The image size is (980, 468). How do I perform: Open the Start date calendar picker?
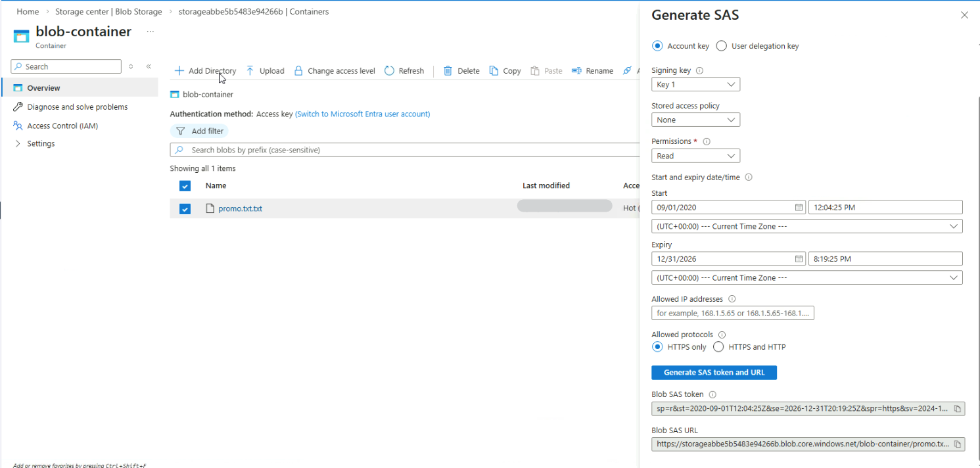tap(799, 207)
